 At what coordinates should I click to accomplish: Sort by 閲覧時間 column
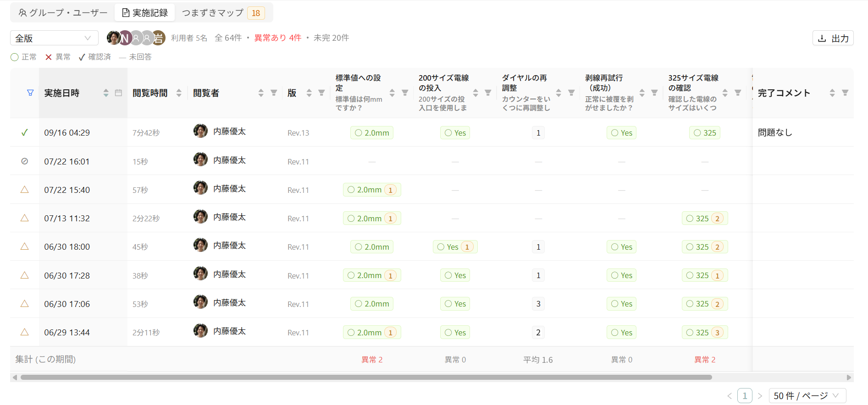point(179,93)
